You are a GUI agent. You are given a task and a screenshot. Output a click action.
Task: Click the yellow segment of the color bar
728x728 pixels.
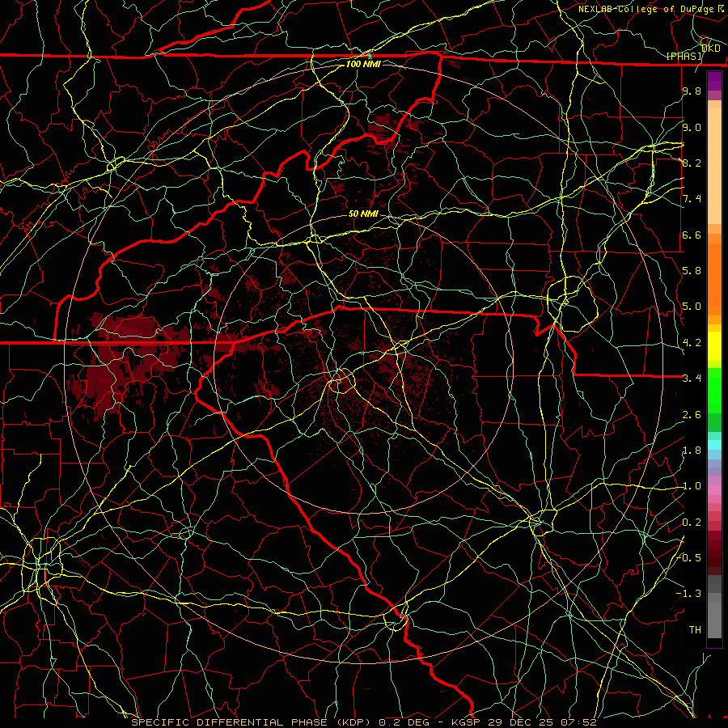point(714,346)
